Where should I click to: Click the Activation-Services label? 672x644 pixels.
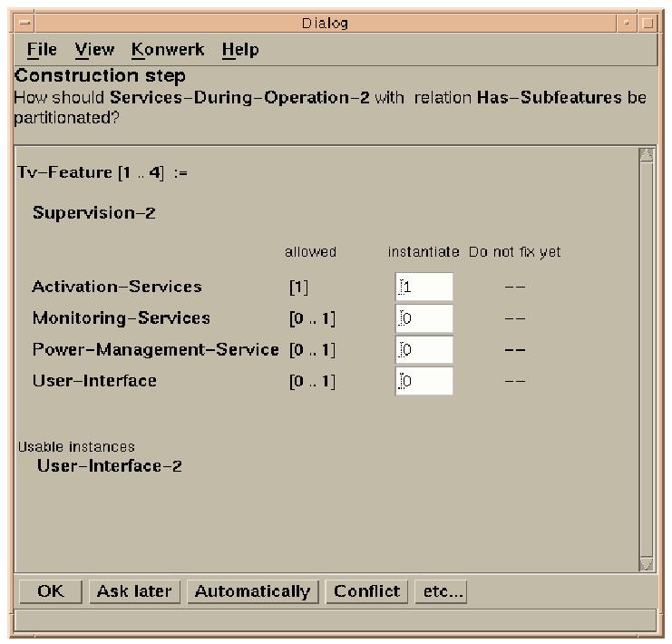coord(117,287)
